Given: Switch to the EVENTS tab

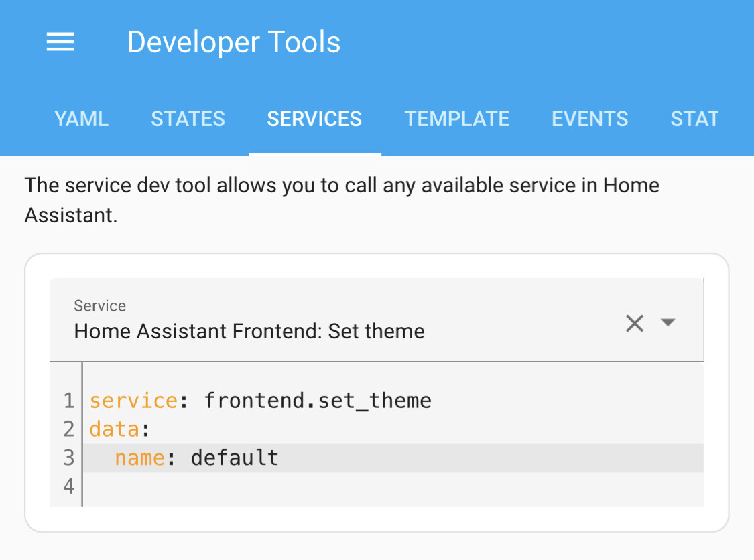Looking at the screenshot, I should 590,119.
